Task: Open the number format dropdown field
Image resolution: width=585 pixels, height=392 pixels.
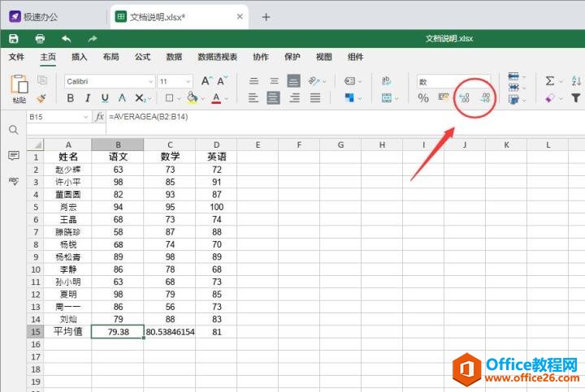Action: [x=453, y=82]
